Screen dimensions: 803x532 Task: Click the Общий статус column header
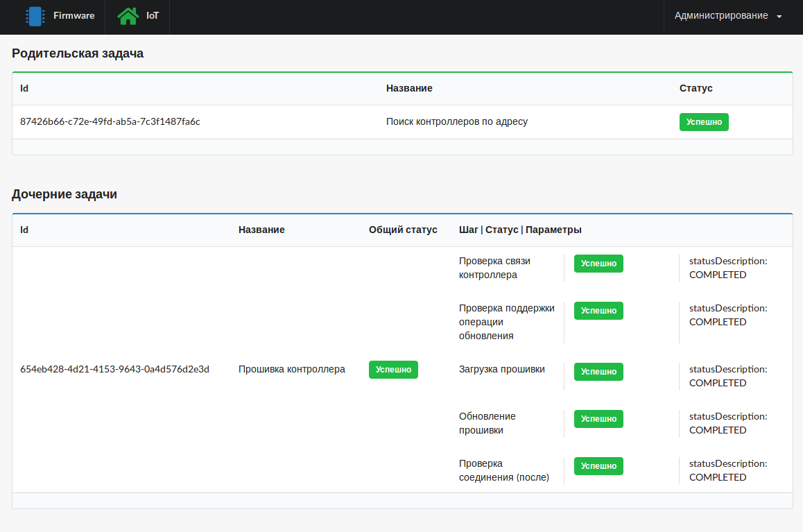coord(403,230)
